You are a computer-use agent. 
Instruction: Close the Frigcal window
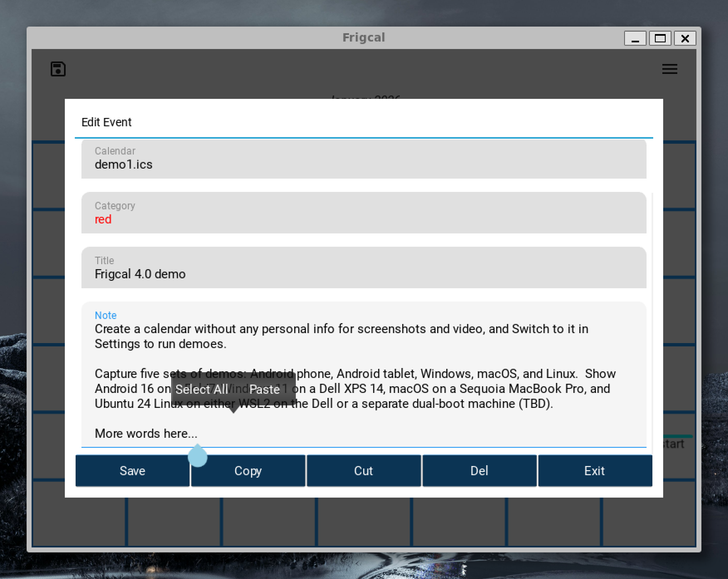[685, 39]
